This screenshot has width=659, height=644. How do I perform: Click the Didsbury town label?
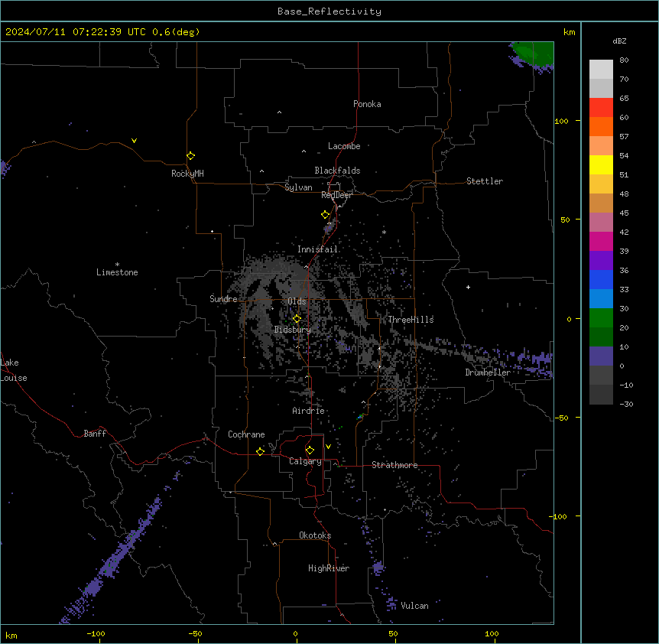292,330
